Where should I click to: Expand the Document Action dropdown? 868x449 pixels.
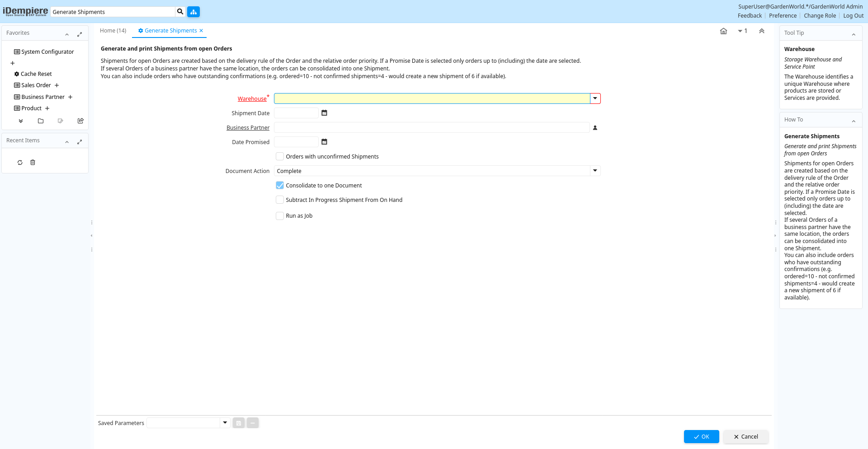click(x=595, y=171)
